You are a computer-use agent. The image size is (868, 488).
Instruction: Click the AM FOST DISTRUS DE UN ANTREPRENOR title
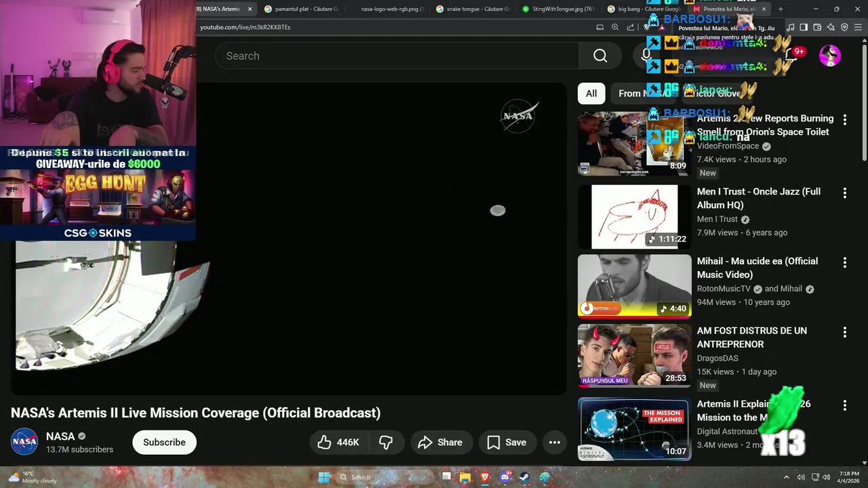point(752,338)
